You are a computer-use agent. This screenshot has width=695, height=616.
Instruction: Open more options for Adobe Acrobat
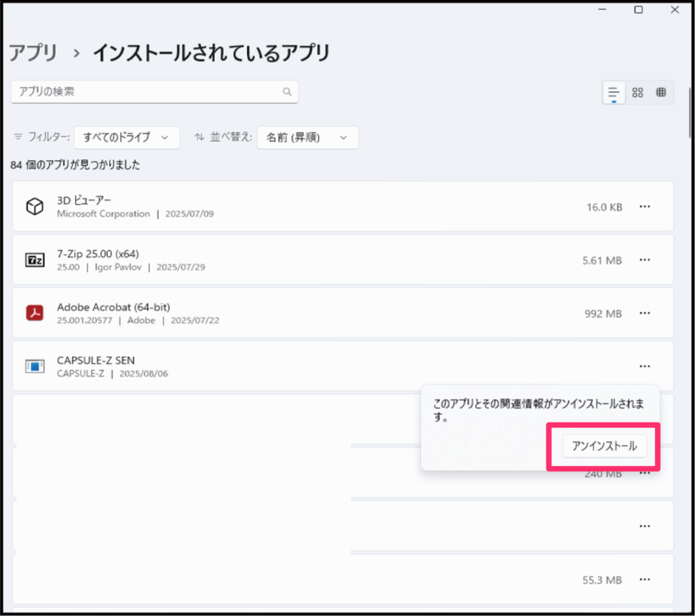pos(645,313)
